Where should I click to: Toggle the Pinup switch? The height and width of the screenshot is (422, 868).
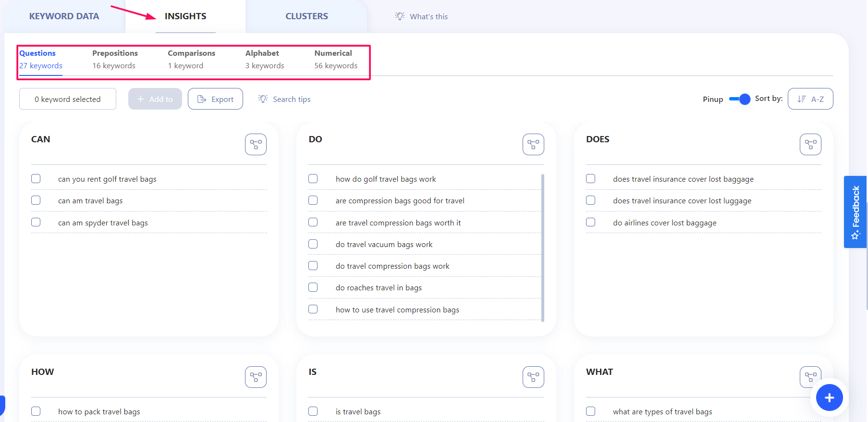pyautogui.click(x=739, y=99)
